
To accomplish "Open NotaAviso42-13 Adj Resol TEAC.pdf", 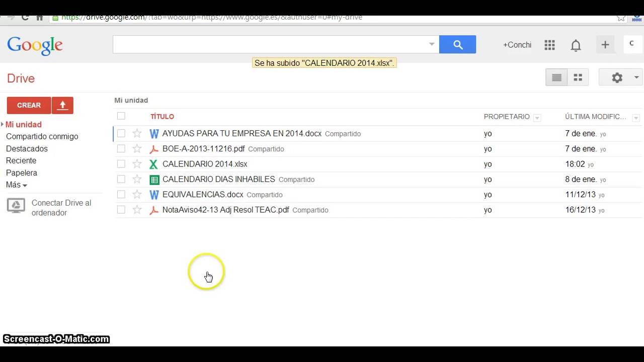I will pos(226,210).
